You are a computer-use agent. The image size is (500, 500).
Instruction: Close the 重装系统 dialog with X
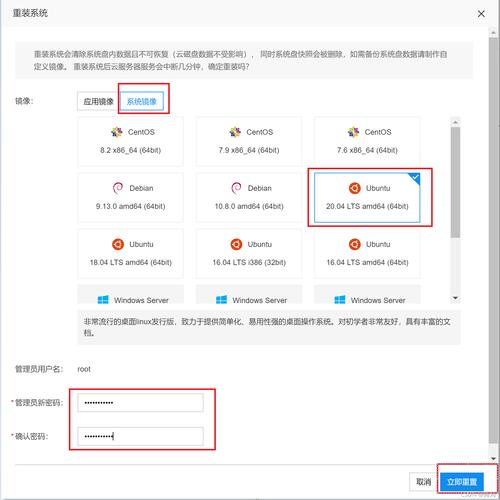[481, 14]
